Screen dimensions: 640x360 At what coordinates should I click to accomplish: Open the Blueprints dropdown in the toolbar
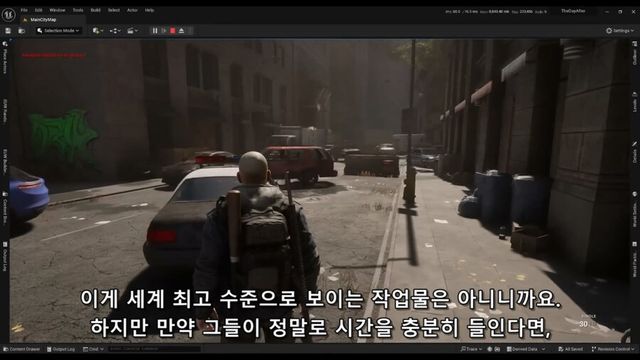click(x=115, y=31)
